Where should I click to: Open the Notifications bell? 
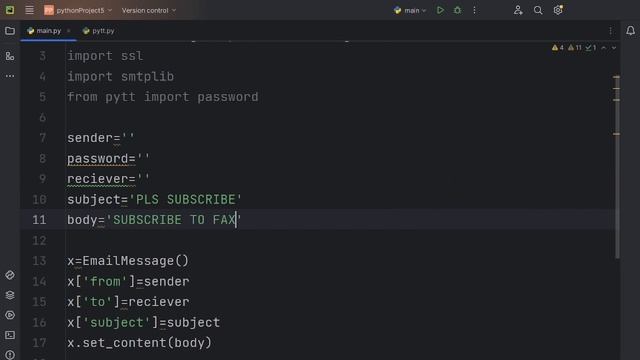coord(630,31)
